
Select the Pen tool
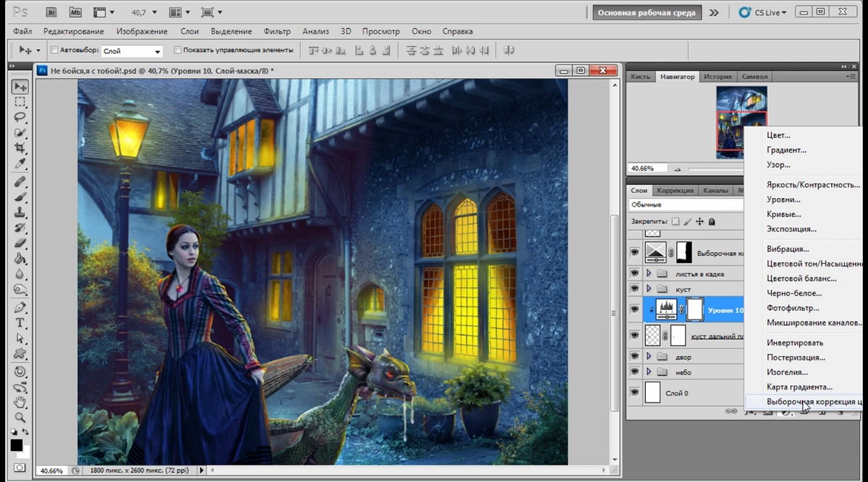(x=20, y=307)
